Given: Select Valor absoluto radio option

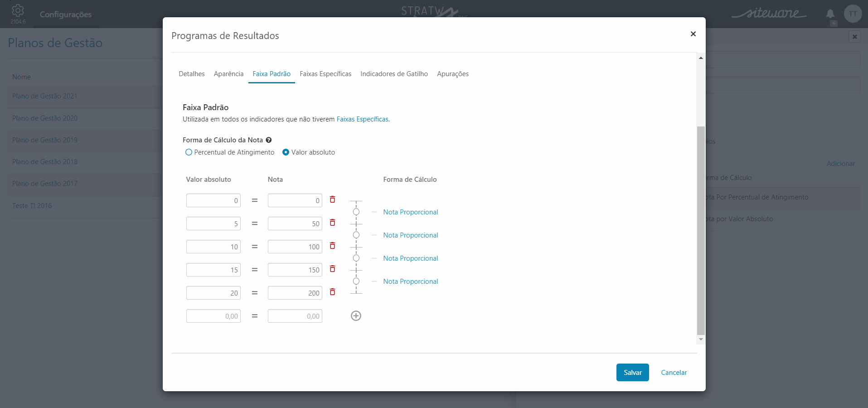Looking at the screenshot, I should (286, 152).
